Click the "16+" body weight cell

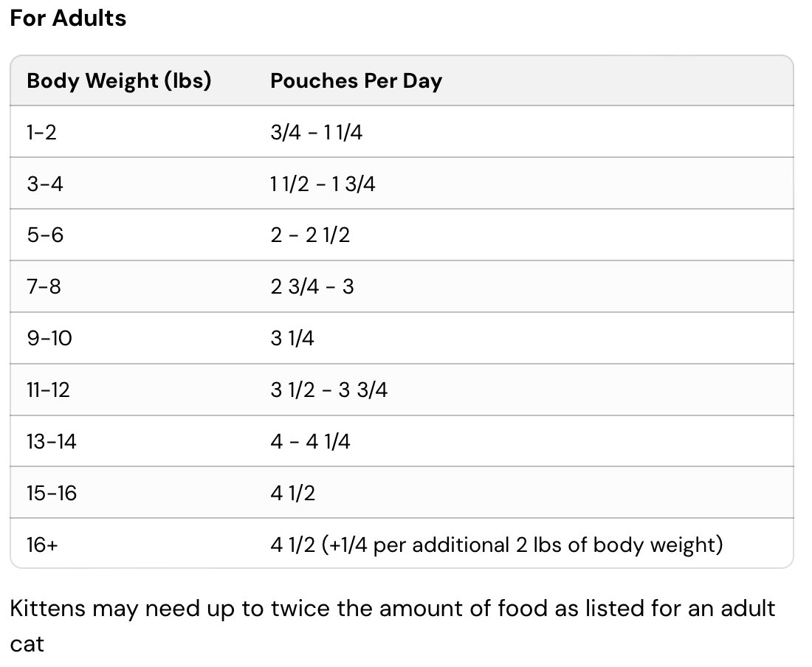click(42, 545)
